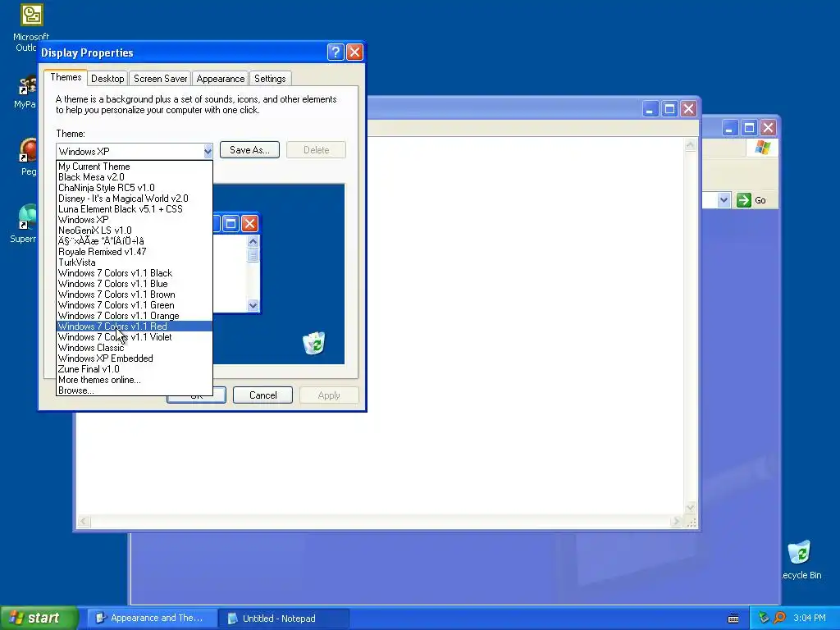Select Black Mesa v2.0 theme

click(135, 177)
